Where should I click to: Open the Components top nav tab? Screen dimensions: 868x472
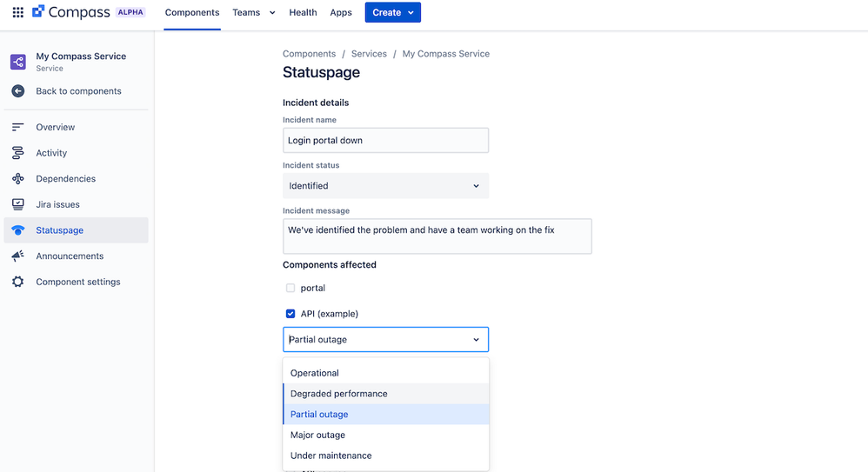click(x=192, y=13)
